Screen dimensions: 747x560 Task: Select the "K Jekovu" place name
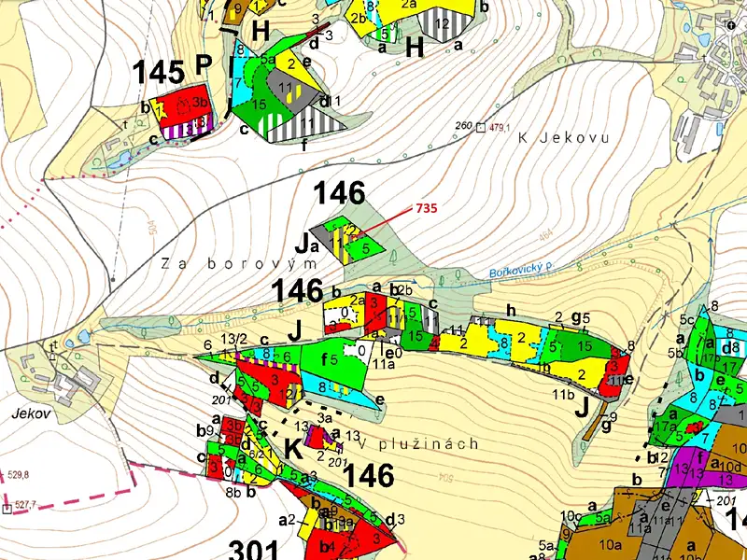coord(564,138)
